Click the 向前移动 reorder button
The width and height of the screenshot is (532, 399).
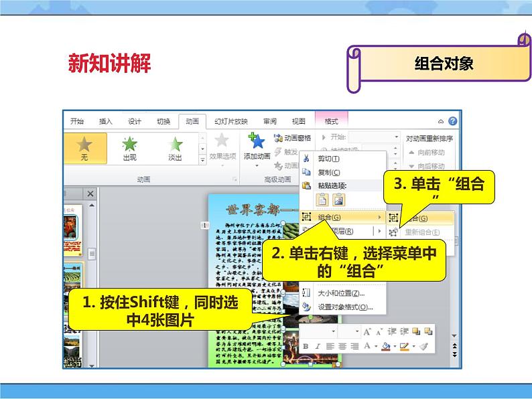pos(427,153)
